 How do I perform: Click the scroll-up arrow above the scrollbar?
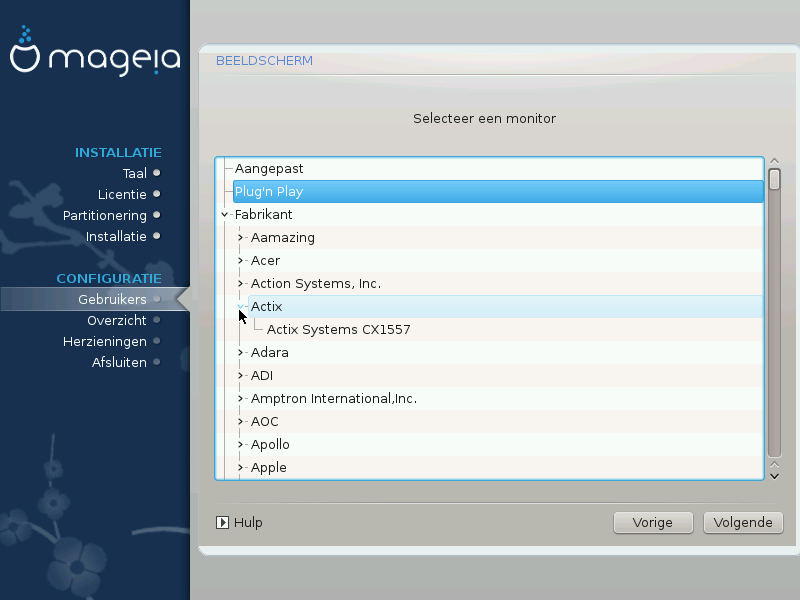774,162
